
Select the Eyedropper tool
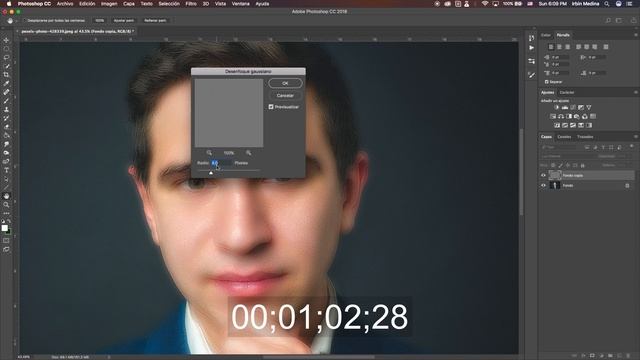pyautogui.click(x=6, y=83)
